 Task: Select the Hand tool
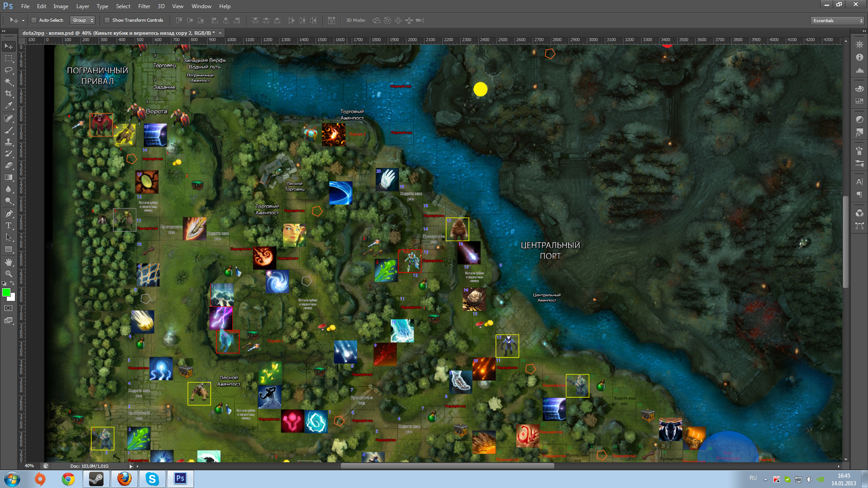(9, 262)
